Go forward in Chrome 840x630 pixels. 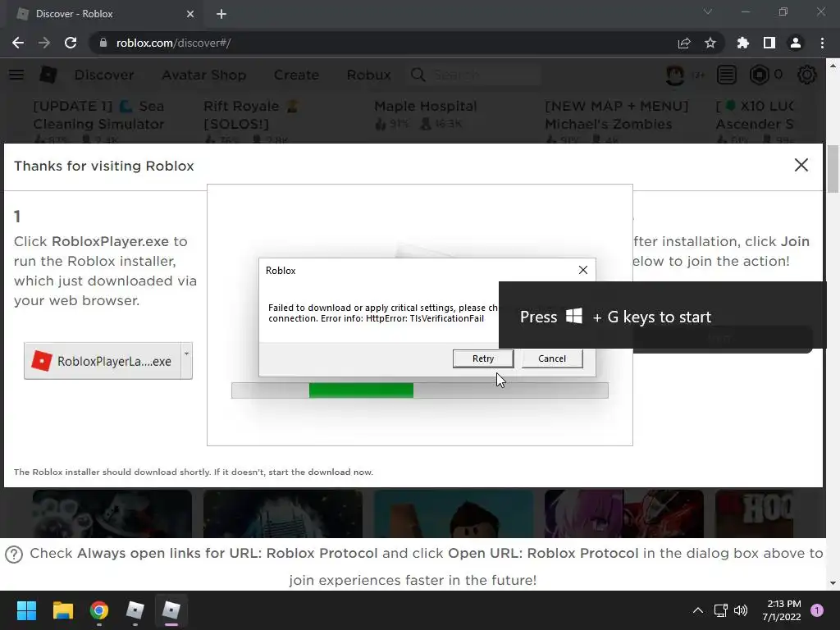pyautogui.click(x=44, y=43)
